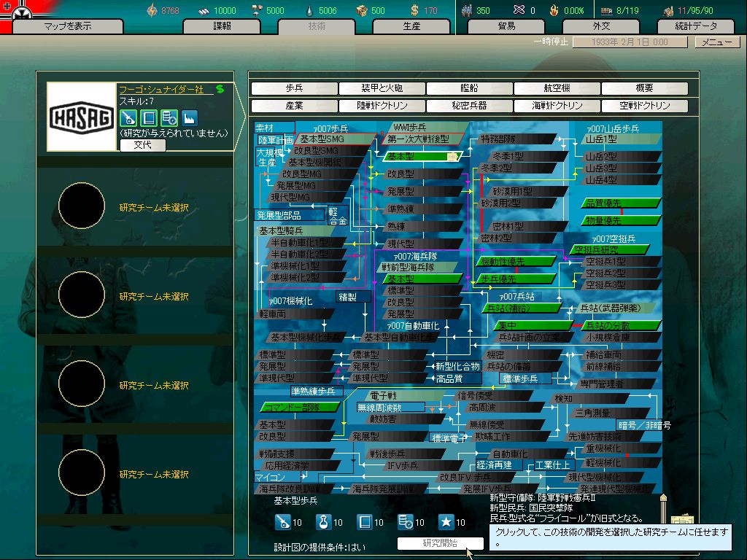Click the money dollar icon in top resource bar
Image resolution: width=747 pixels, height=560 pixels.
414,10
